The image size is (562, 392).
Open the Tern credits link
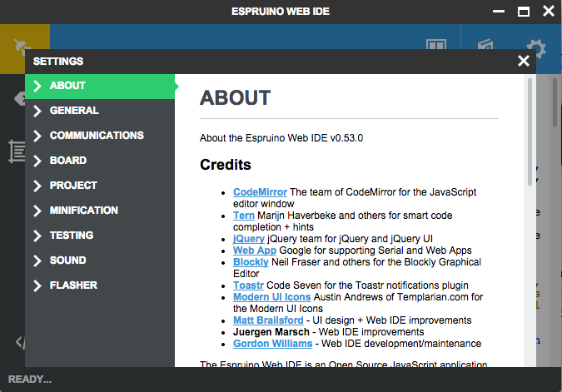click(244, 216)
